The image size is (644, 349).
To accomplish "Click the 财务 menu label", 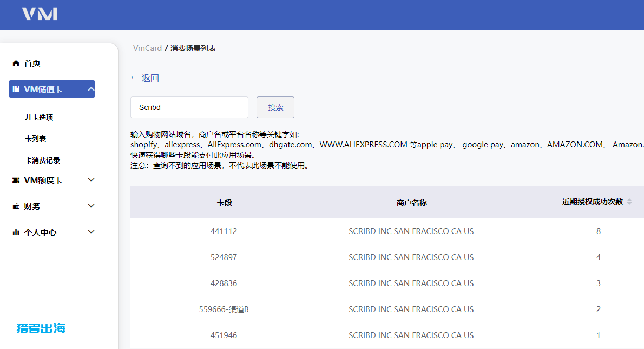I will (32, 206).
